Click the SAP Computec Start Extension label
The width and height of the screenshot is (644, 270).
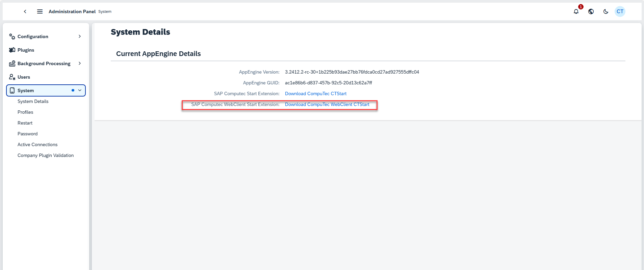[x=247, y=93]
